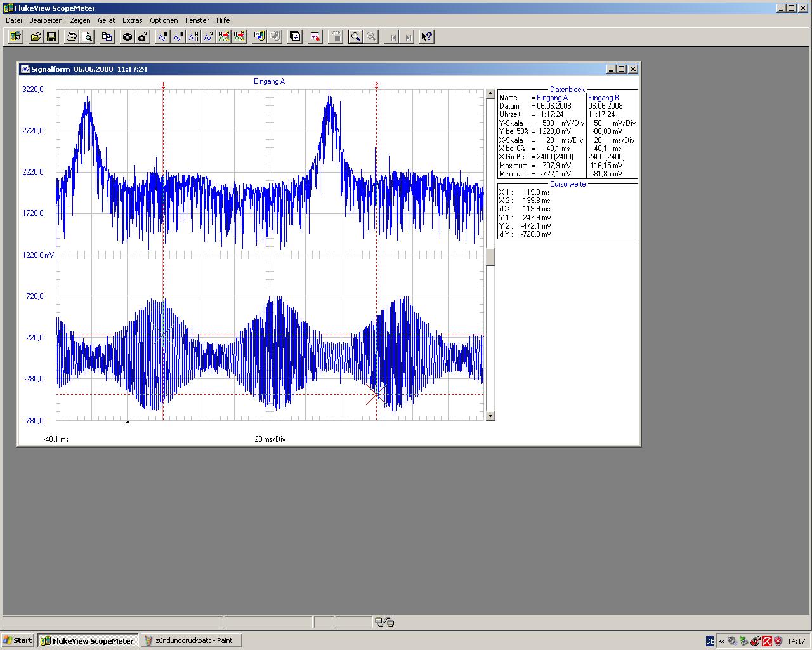Acquire the input A waveform
Image resolution: width=812 pixels, height=650 pixels.
[163, 37]
